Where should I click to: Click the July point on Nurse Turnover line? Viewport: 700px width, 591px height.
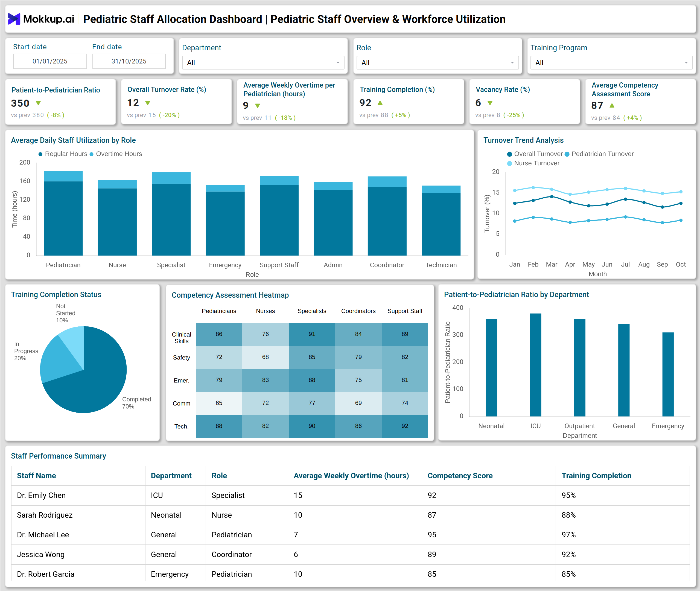point(625,188)
